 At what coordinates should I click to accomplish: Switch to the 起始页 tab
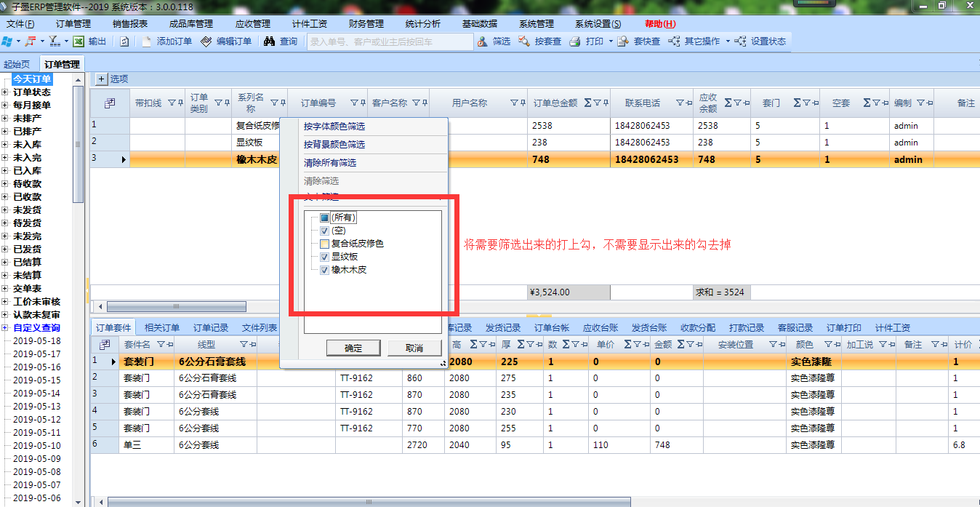tap(17, 64)
